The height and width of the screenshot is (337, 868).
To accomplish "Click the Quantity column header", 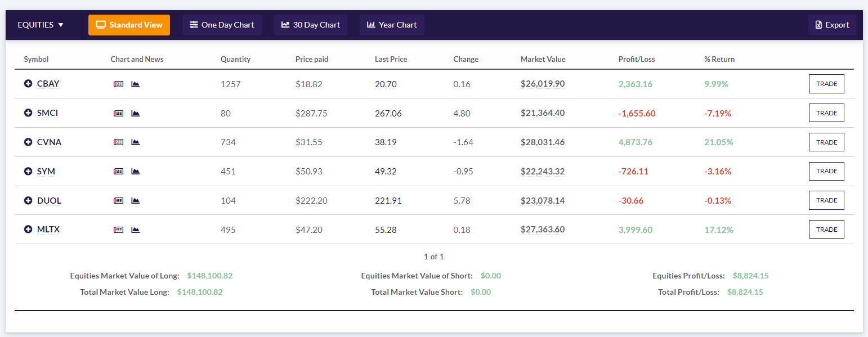I will (x=235, y=59).
